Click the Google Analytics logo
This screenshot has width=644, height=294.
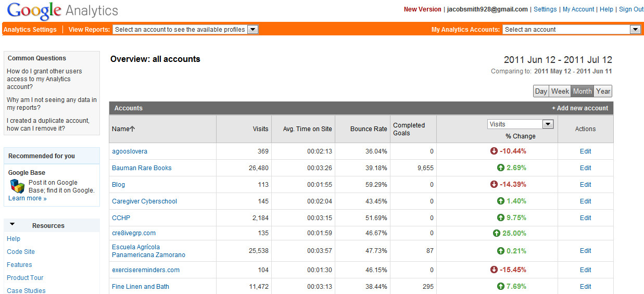coord(63,10)
